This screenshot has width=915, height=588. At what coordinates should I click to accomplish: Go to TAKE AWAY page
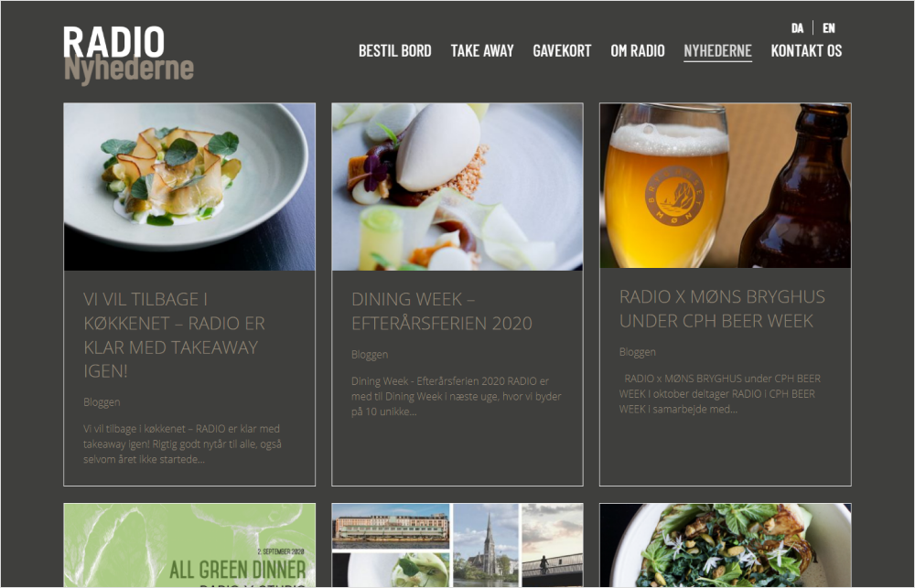[482, 50]
